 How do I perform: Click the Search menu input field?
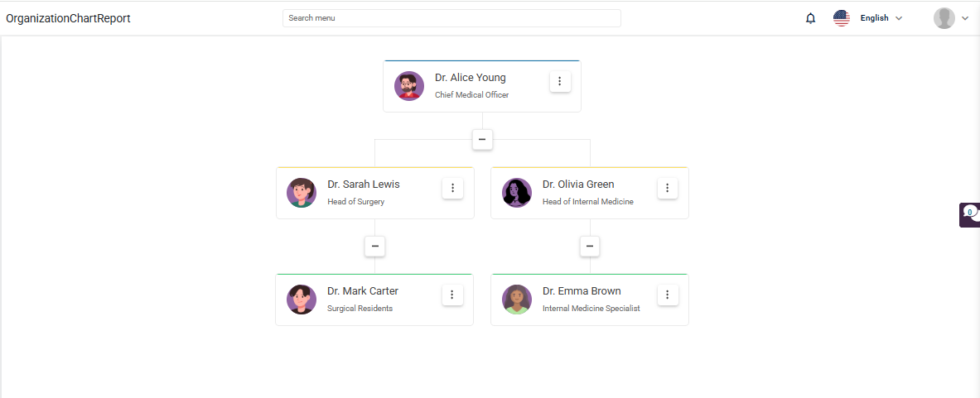[x=451, y=18]
